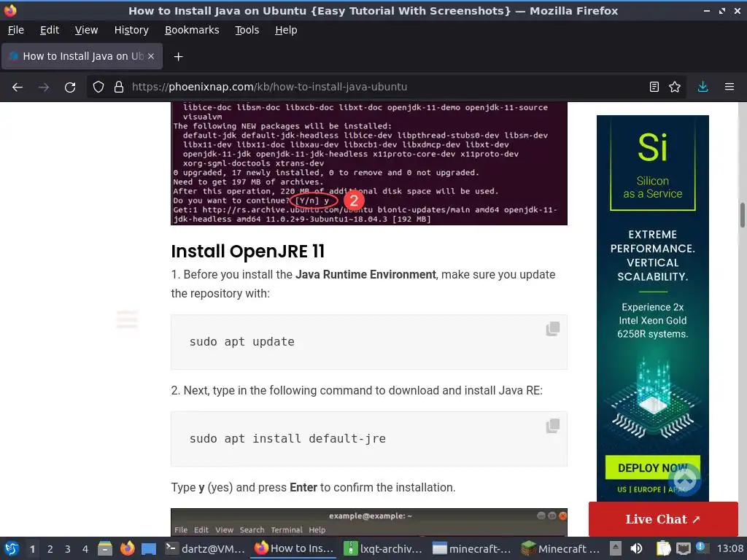Image resolution: width=747 pixels, height=560 pixels.
Task: Switch to virtual desktop 2
Action: coord(50,549)
